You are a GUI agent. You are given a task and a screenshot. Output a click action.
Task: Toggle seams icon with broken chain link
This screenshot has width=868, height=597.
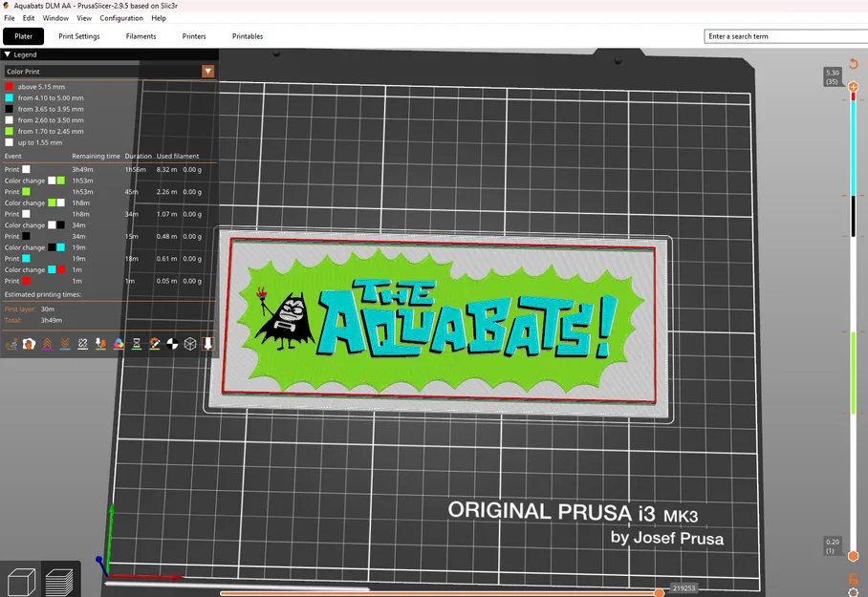click(82, 344)
